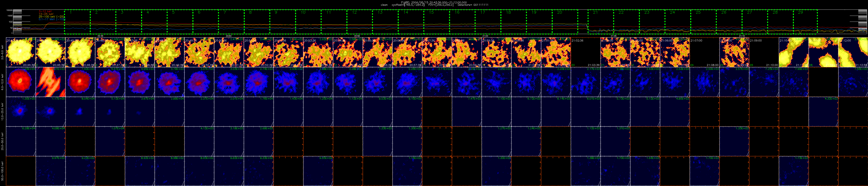Click the 50.0-100.0 keV row label
This screenshot has width=868, height=186.
(3, 171)
